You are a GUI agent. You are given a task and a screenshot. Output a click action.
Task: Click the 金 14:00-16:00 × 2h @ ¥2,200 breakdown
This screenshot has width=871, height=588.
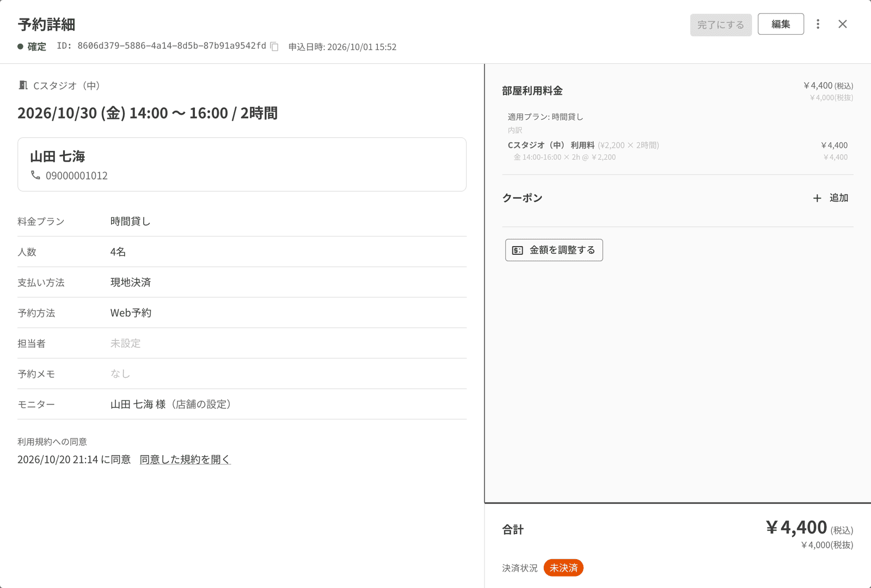565,157
